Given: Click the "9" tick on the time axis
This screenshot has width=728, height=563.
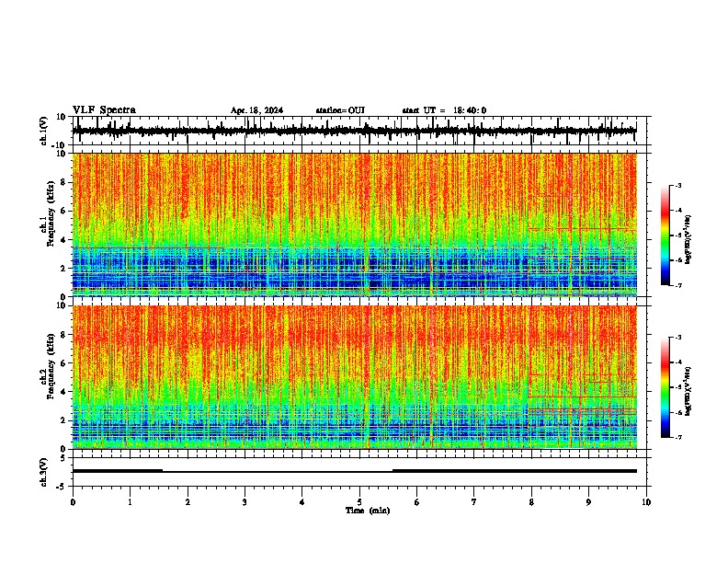Looking at the screenshot, I should [588, 502].
